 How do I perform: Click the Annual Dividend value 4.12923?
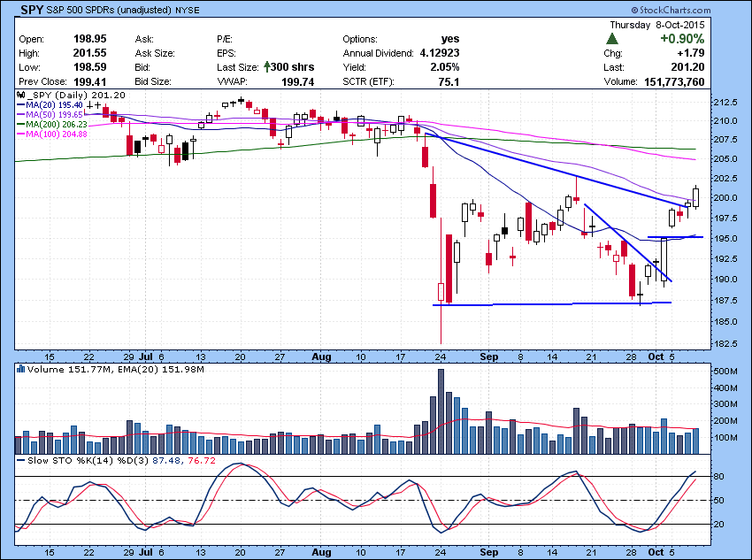pyautogui.click(x=440, y=53)
